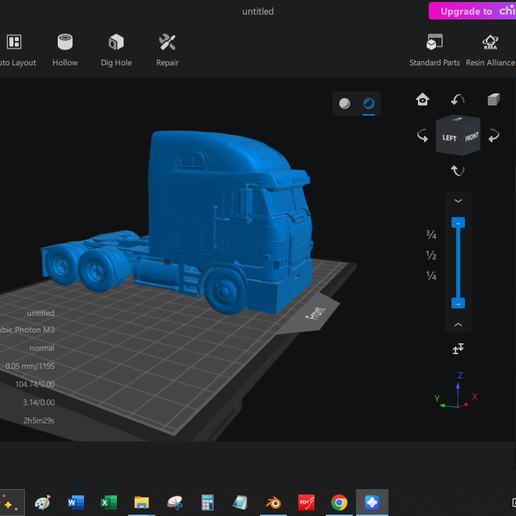The width and height of the screenshot is (516, 516).
Task: Toggle the perspective cube icon
Action: [x=493, y=99]
